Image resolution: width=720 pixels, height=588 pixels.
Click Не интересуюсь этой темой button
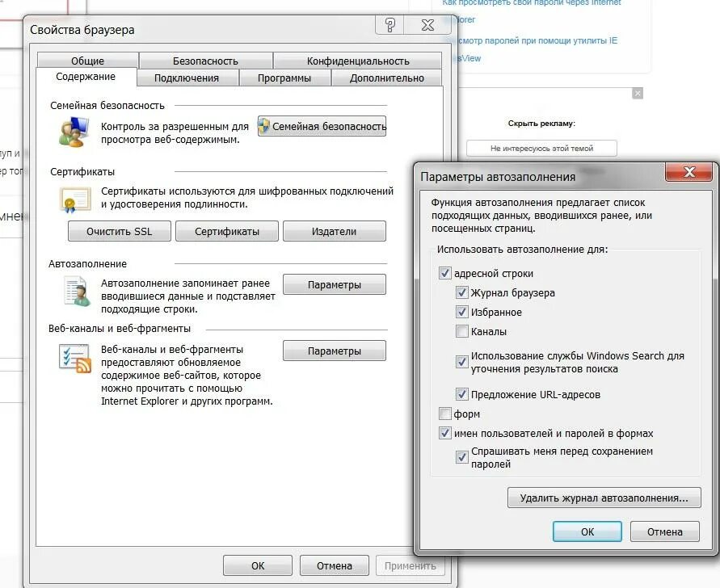pos(542,149)
